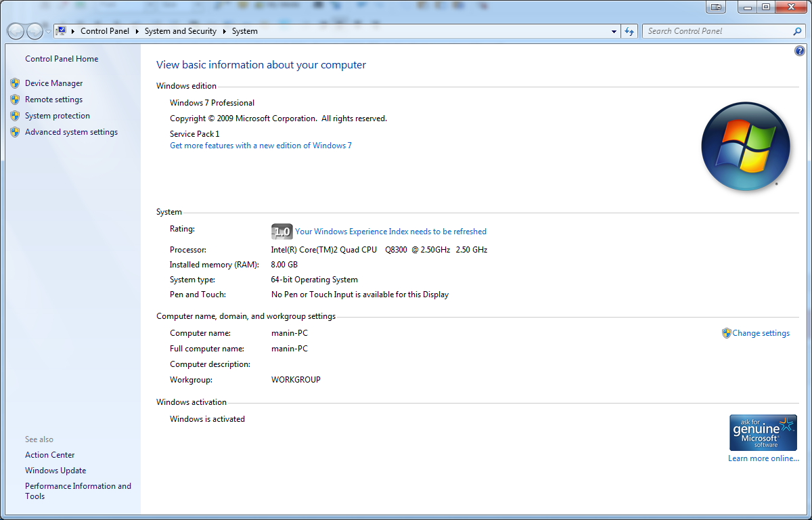Click the shield icon beside Change settings

click(727, 333)
